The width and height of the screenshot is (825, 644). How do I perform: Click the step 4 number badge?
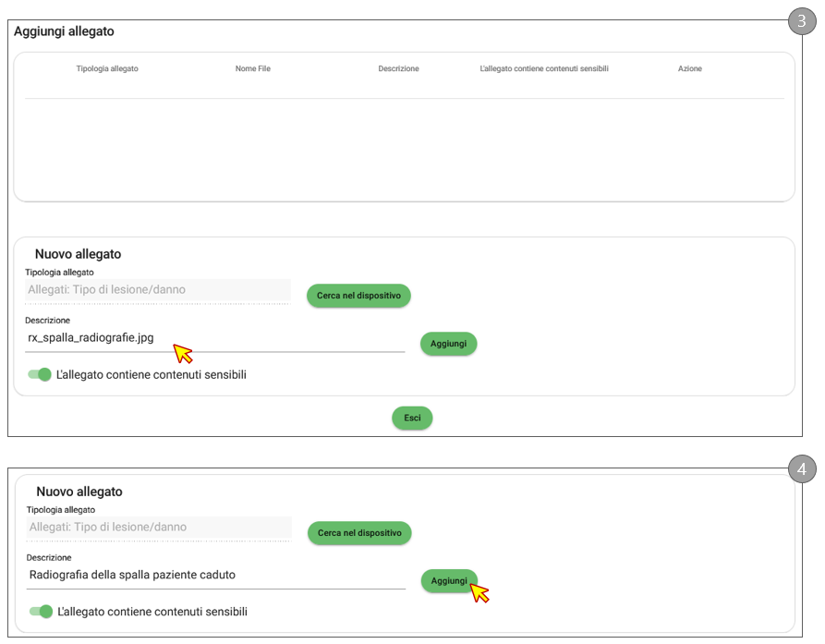[801, 469]
